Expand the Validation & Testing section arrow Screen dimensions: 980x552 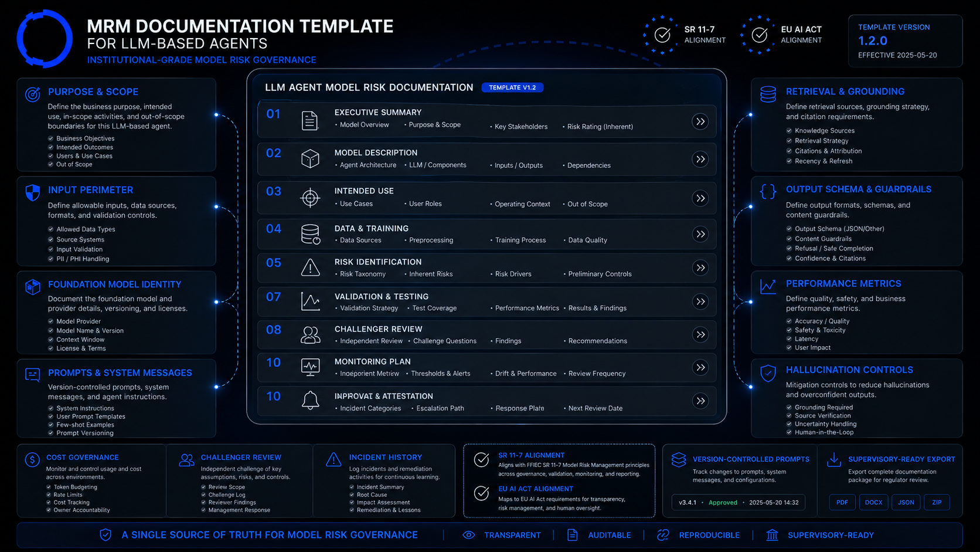(700, 302)
